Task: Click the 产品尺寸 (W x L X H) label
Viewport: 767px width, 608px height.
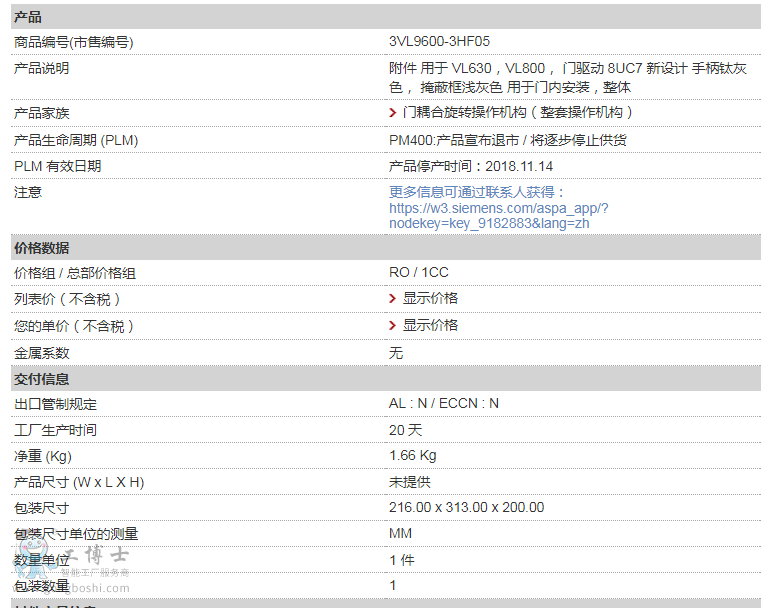Action: pos(79,482)
